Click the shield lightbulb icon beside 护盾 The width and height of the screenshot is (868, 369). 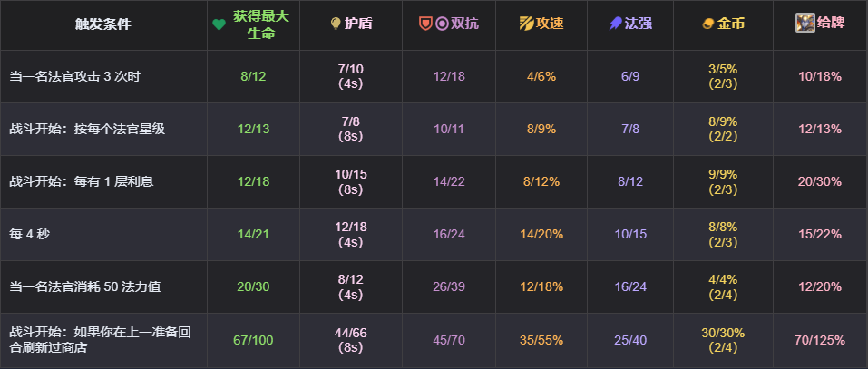(336, 24)
